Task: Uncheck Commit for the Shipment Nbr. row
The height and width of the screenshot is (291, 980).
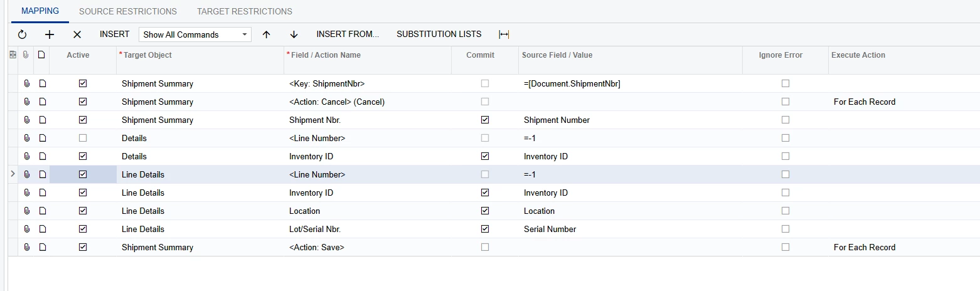Action: pos(484,120)
